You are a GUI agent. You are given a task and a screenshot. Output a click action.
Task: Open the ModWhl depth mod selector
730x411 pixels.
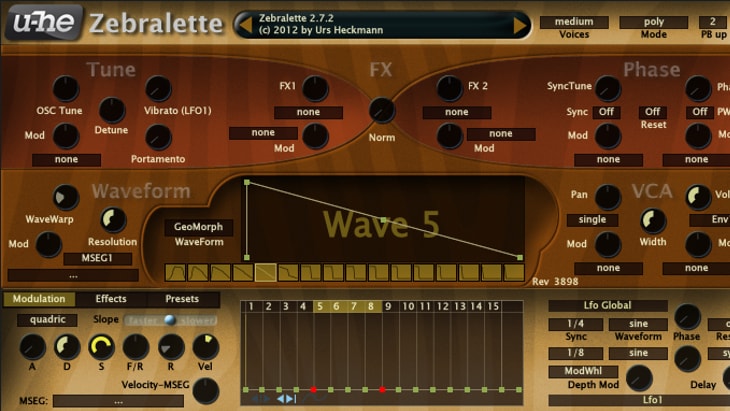click(583, 371)
